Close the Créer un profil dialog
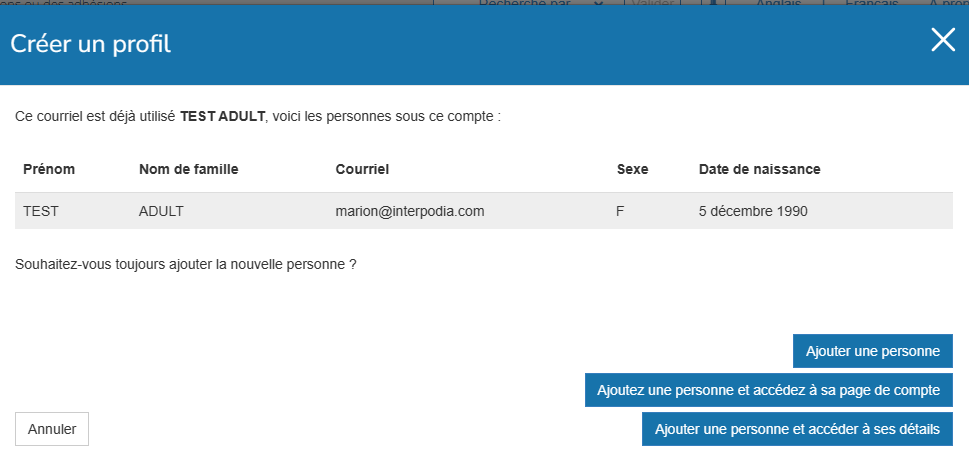Viewport: 969px width, 460px height. click(943, 40)
